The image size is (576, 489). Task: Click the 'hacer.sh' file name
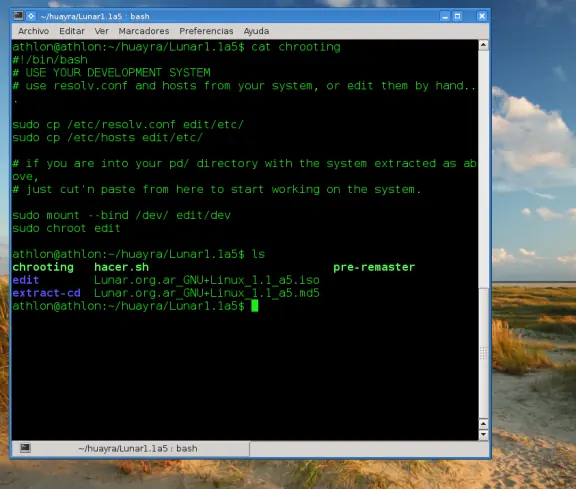(121, 267)
